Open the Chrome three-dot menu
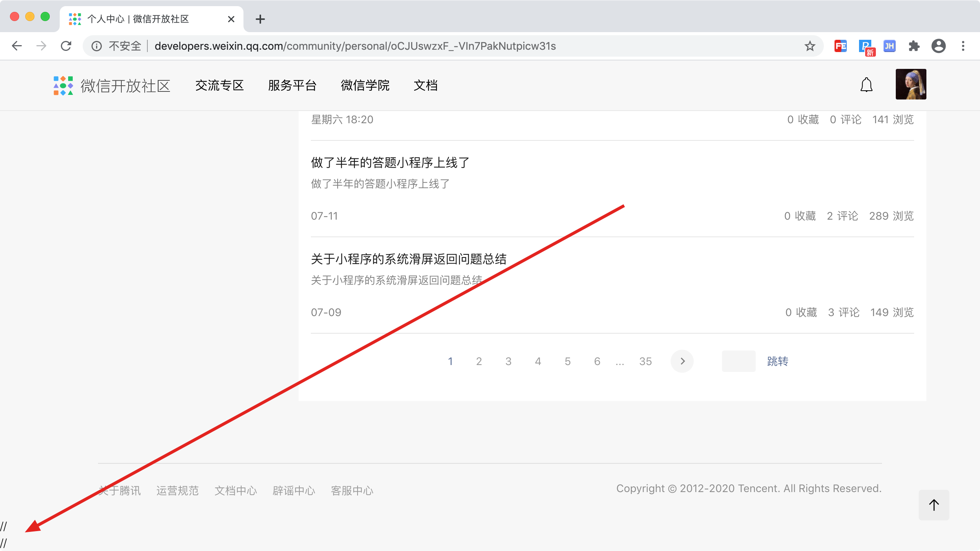Viewport: 980px width, 551px height. (x=963, y=46)
